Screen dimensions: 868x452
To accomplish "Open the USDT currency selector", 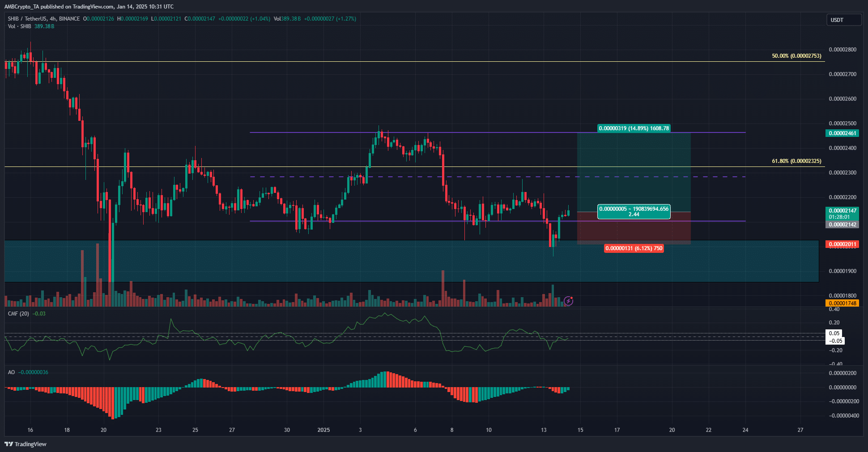I will click(x=844, y=20).
